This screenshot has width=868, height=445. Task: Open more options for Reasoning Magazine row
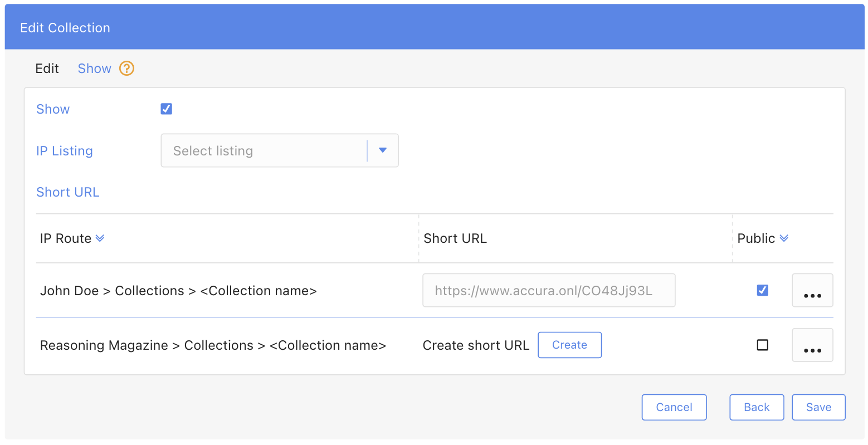pos(812,345)
